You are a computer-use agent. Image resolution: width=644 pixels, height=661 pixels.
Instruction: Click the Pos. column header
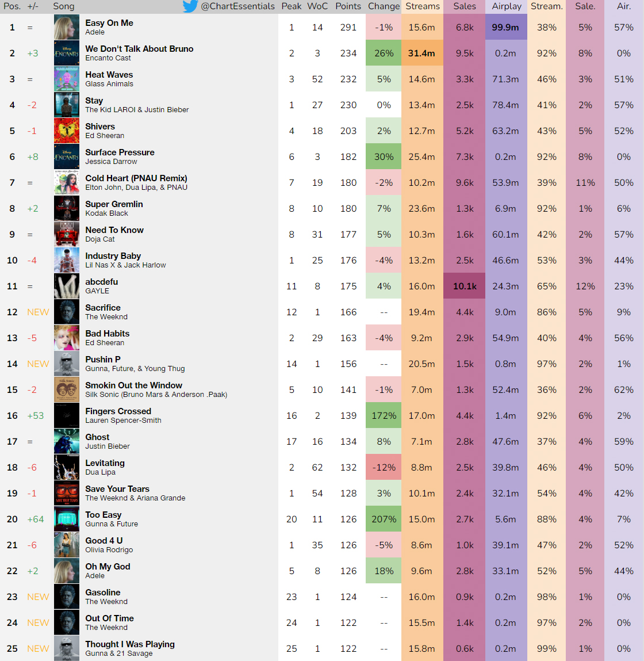tap(12, 6)
